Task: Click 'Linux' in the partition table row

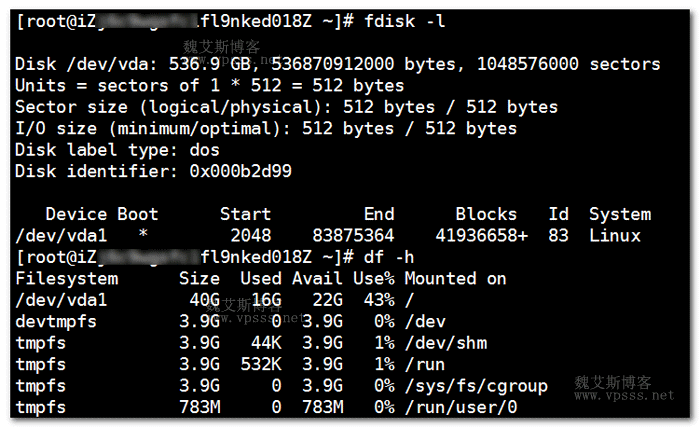Action: [614, 235]
